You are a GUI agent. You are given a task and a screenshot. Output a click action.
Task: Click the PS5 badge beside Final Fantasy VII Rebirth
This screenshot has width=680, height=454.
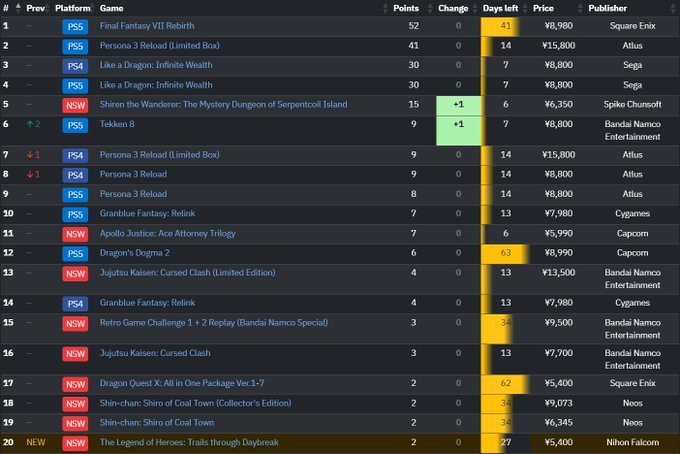(x=75, y=26)
